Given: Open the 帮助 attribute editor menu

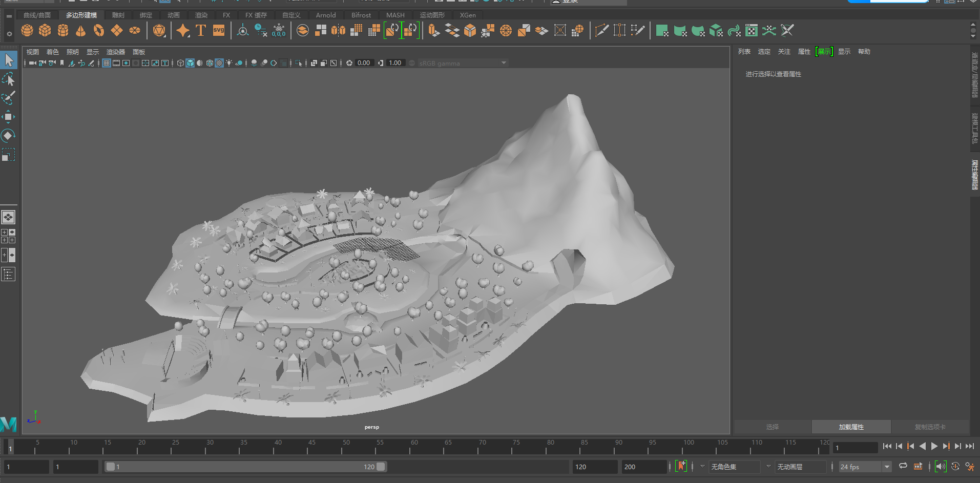Looking at the screenshot, I should tap(864, 52).
